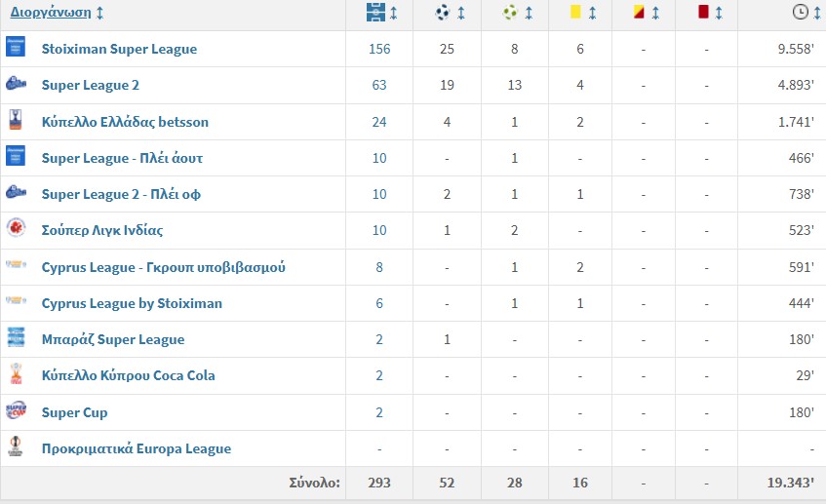Open 63 matches in Super League 2
The width and height of the screenshot is (826, 504).
379,85
